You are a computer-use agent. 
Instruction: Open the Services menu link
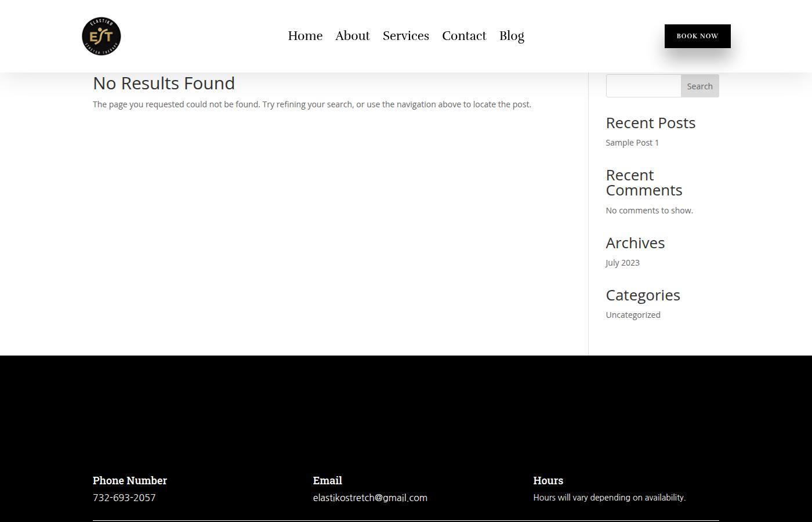(406, 36)
